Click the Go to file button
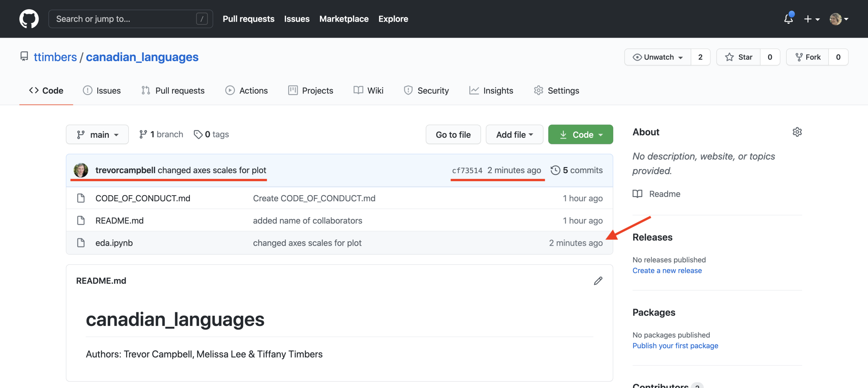The width and height of the screenshot is (868, 388). pyautogui.click(x=453, y=134)
